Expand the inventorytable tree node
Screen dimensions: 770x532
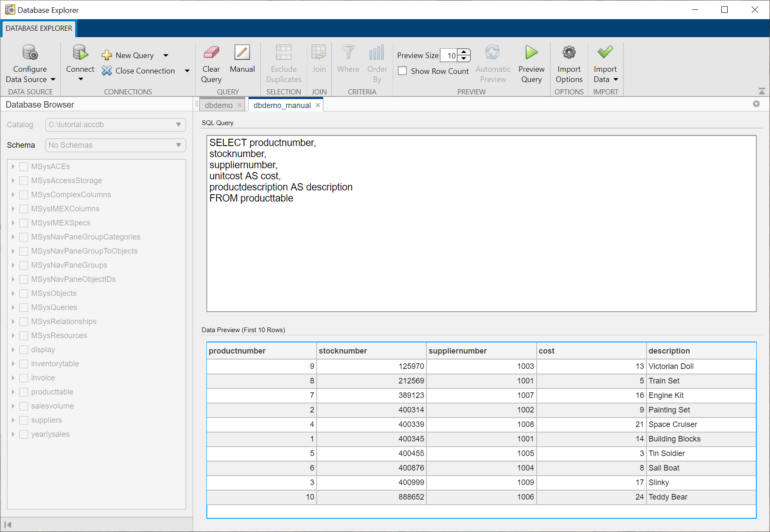(13, 364)
